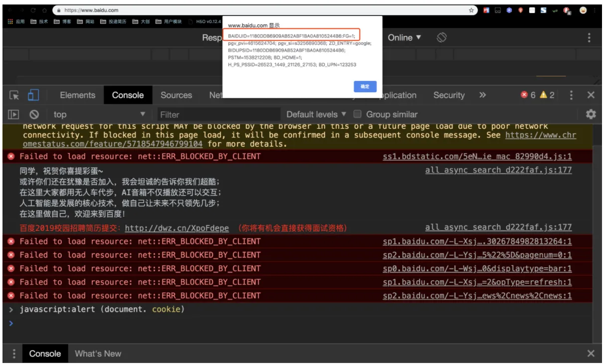Click the rotate screen orientation icon
Screen dimensions: 606x364
441,37
